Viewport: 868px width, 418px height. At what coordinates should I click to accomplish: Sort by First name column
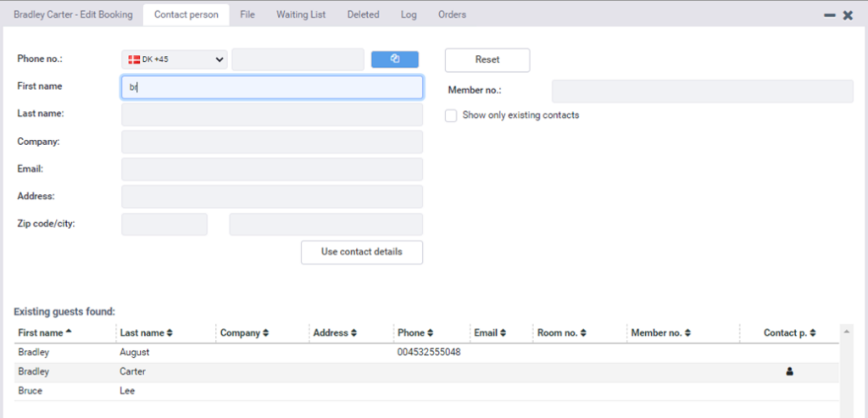[x=45, y=332]
